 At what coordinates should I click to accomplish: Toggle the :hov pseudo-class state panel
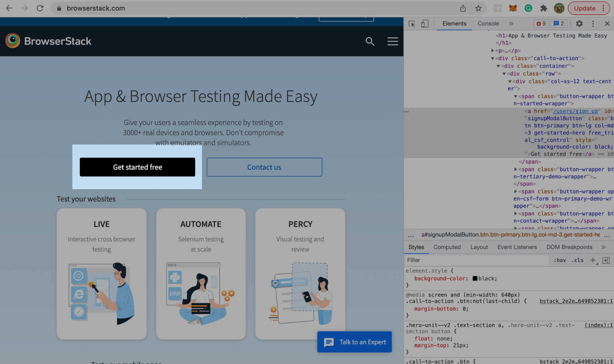pyautogui.click(x=560, y=260)
